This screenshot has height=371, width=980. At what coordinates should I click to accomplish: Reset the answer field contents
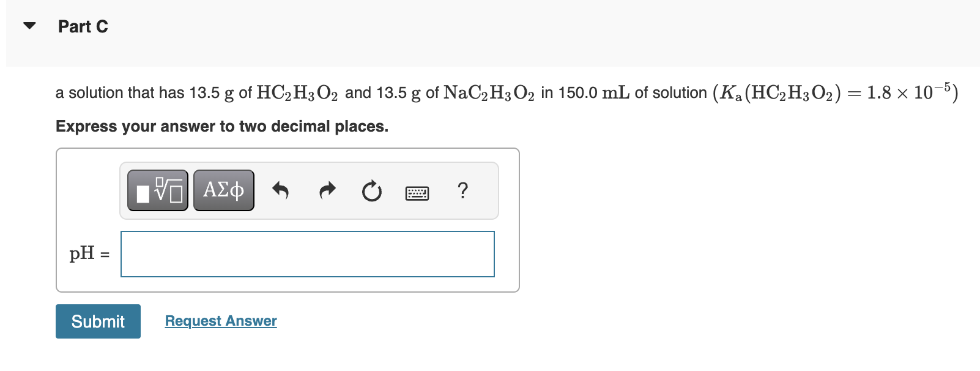tap(371, 192)
